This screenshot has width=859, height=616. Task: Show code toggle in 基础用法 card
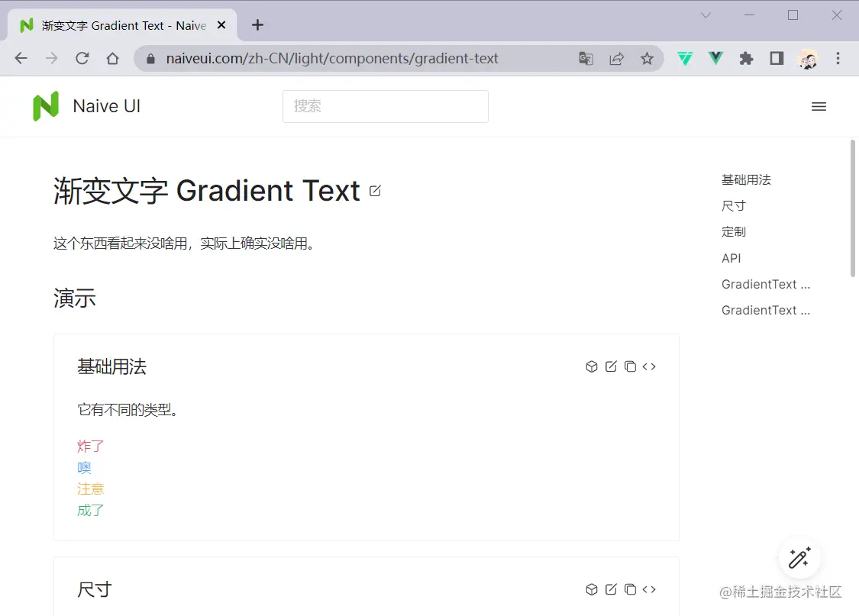click(x=649, y=366)
